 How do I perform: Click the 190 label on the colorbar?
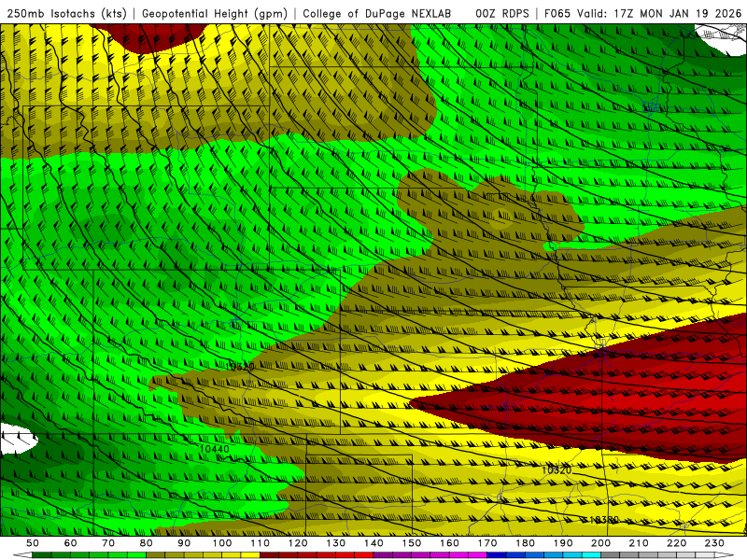(x=563, y=543)
